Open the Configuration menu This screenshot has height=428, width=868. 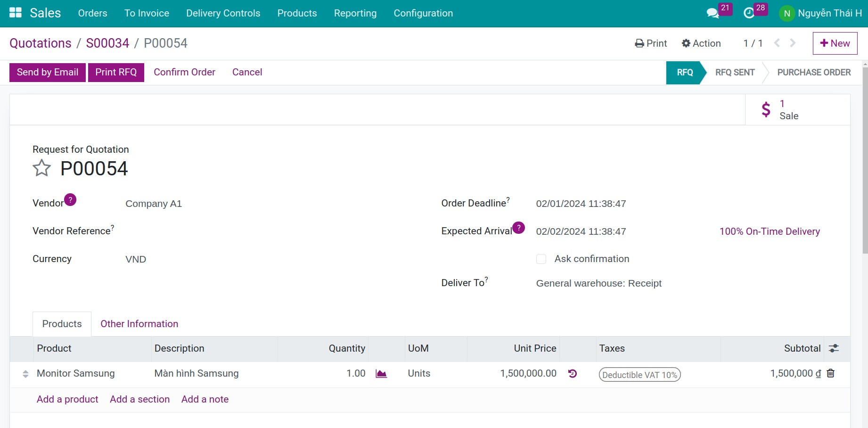click(423, 13)
